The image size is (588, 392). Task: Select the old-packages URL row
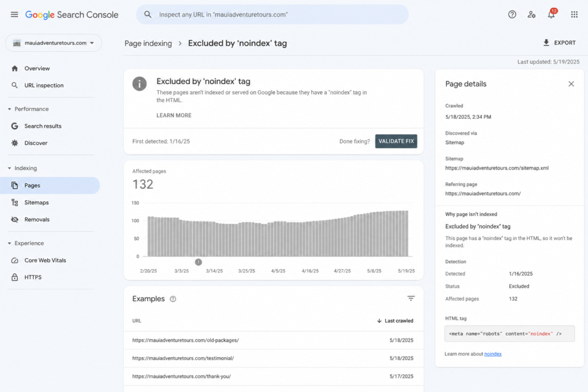274,340
